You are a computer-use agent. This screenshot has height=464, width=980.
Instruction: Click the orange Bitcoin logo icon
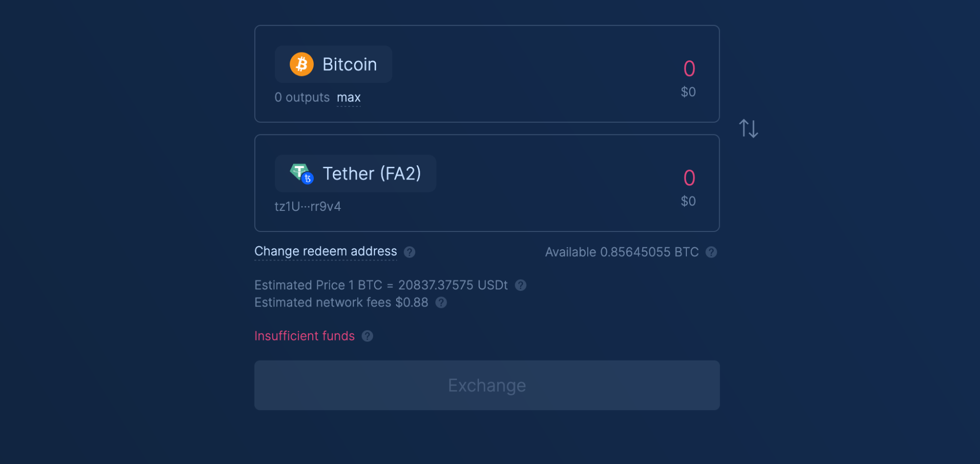tap(302, 64)
